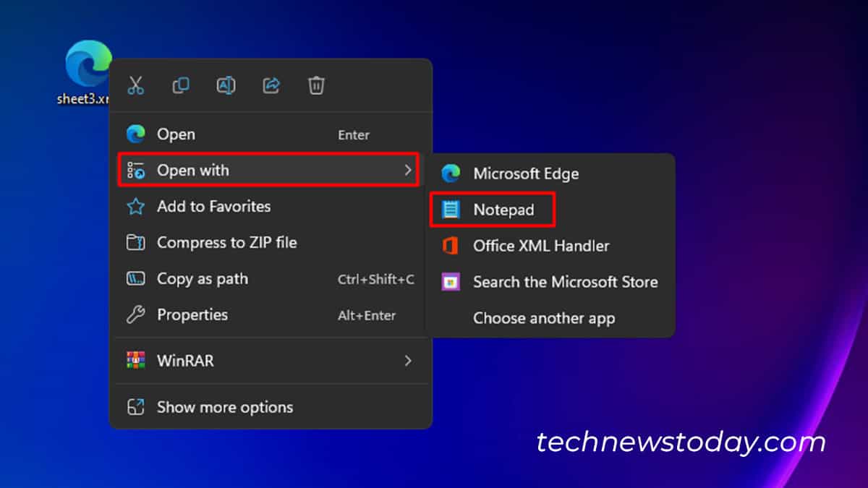Click the WinRAR books icon
868x488 pixels.
click(x=135, y=360)
